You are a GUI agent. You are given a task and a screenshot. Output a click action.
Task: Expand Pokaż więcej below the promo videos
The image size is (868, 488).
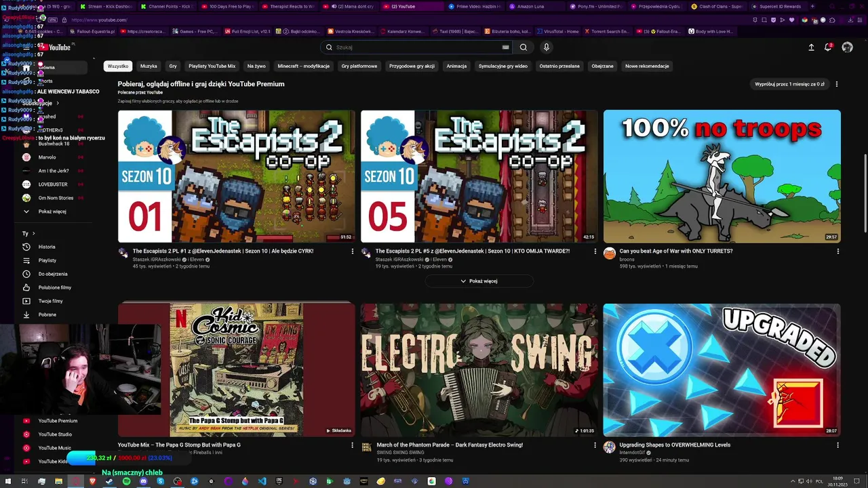click(x=479, y=281)
